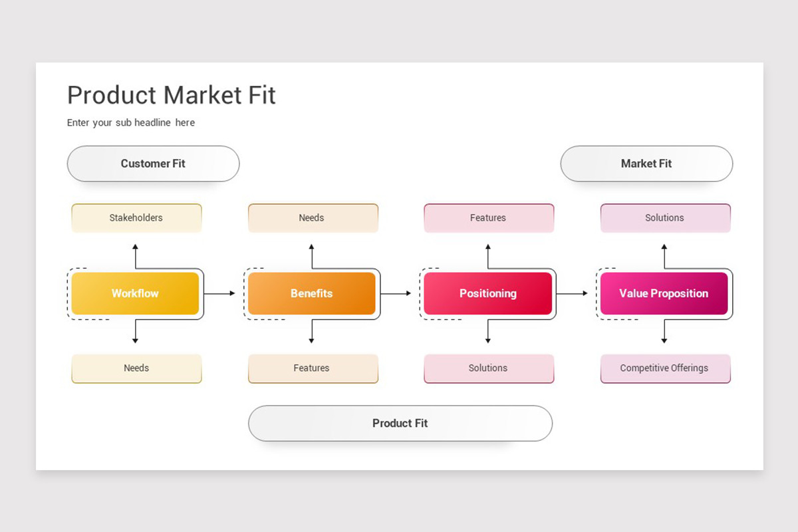Screen dimensions: 798x532
Task: Select the arrow pointing to Value Proposition
Action: (x=572, y=293)
